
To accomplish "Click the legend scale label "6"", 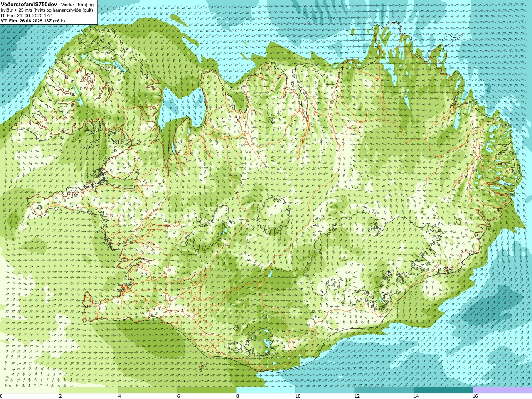I will (178, 396).
